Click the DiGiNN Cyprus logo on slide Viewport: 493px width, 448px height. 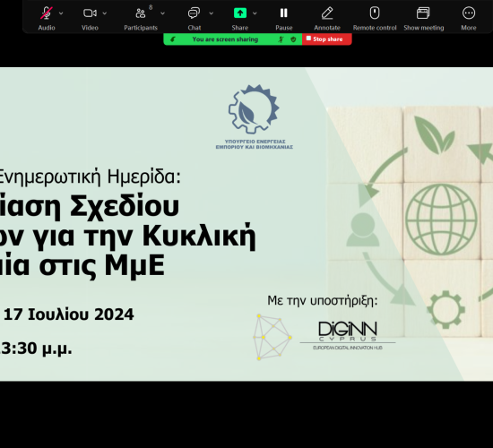[348, 336]
